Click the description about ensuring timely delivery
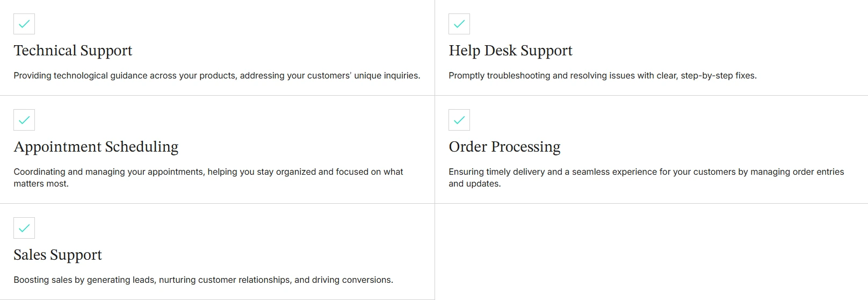The width and height of the screenshot is (868, 300). pos(646,177)
